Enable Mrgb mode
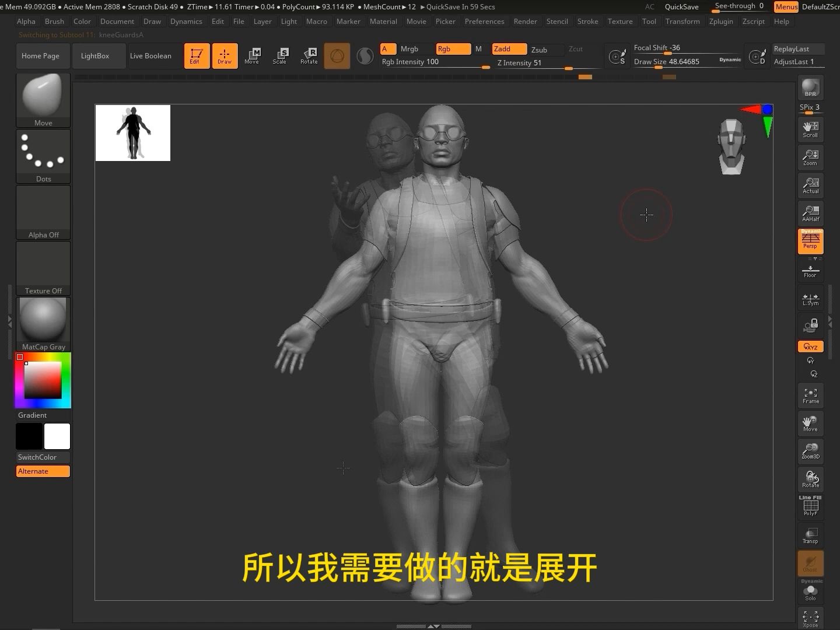 click(416, 49)
